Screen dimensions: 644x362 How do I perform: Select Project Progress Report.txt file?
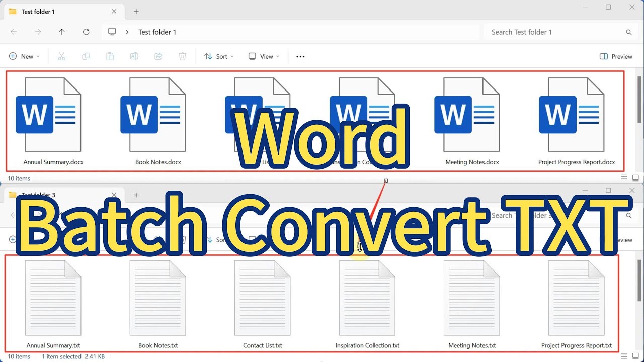[x=577, y=304]
